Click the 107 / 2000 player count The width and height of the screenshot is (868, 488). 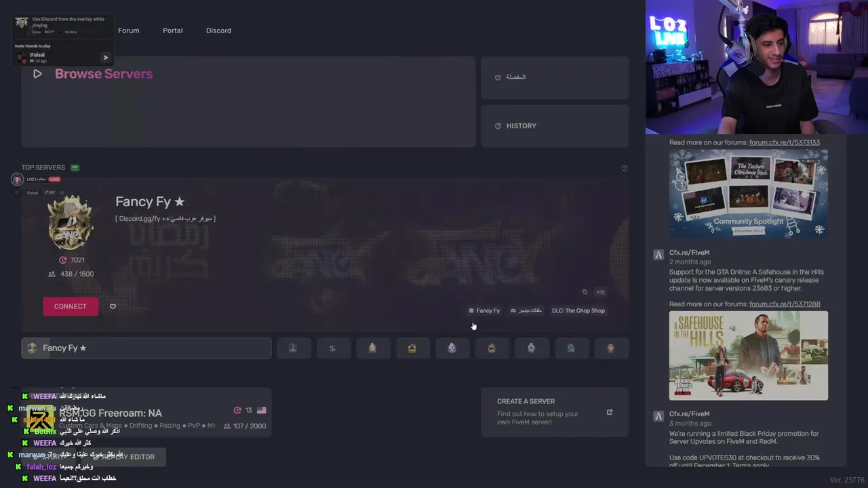pos(244,426)
